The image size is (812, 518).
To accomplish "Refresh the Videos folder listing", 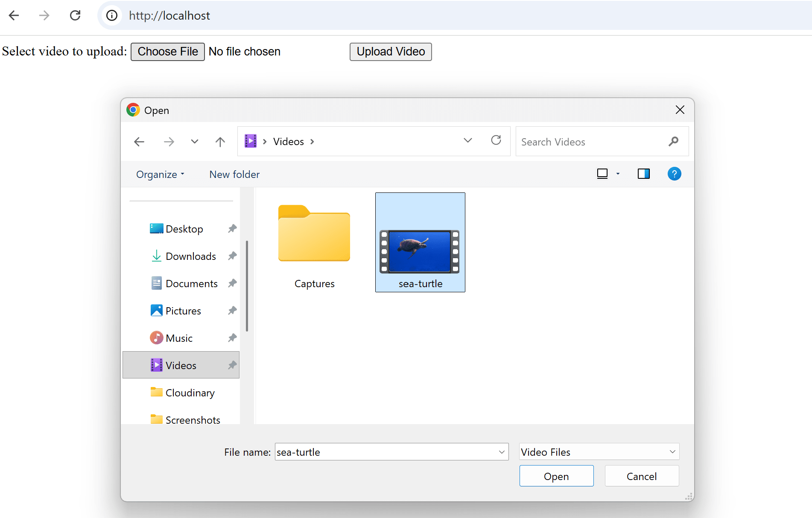I will (496, 140).
